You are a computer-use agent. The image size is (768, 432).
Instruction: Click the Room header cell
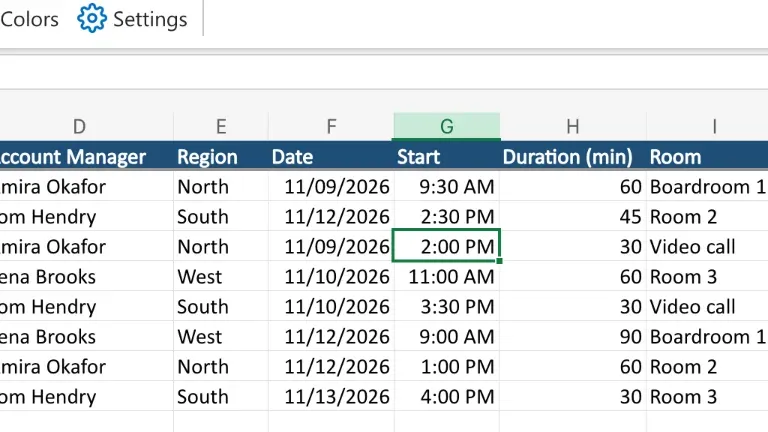pos(707,157)
